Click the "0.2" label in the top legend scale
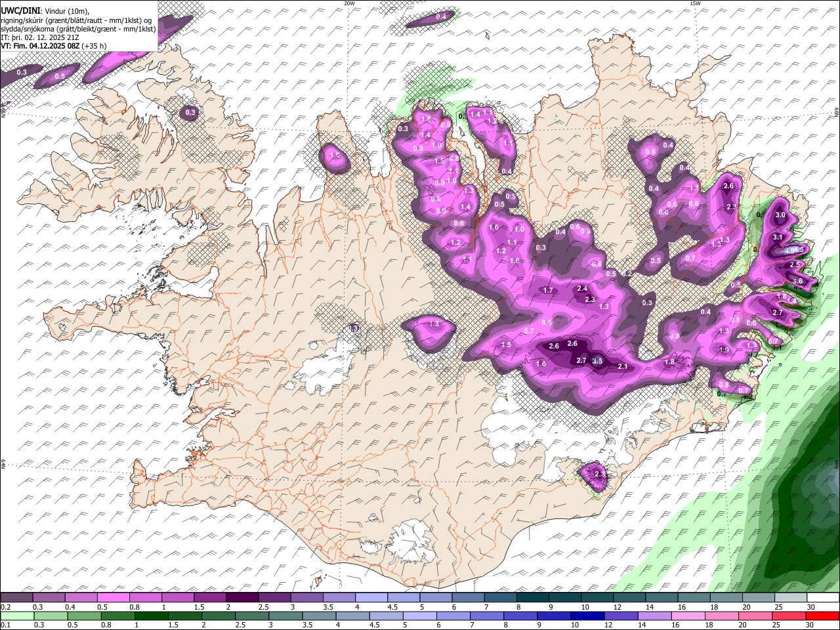 click(x=5, y=607)
